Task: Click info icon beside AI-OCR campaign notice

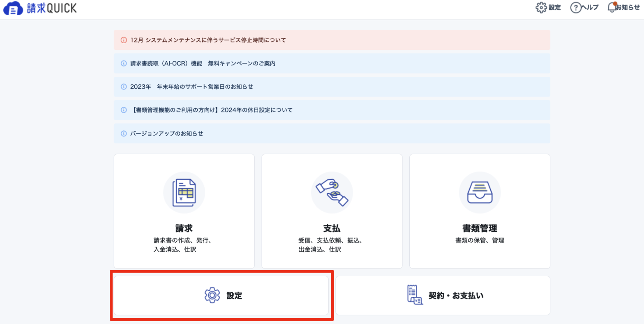Action: [x=124, y=63]
